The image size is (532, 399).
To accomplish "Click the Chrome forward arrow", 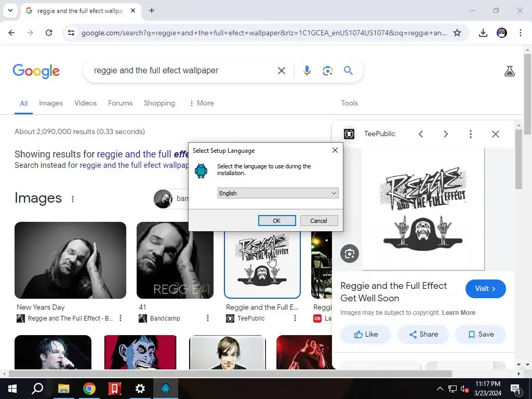I will pos(30,33).
